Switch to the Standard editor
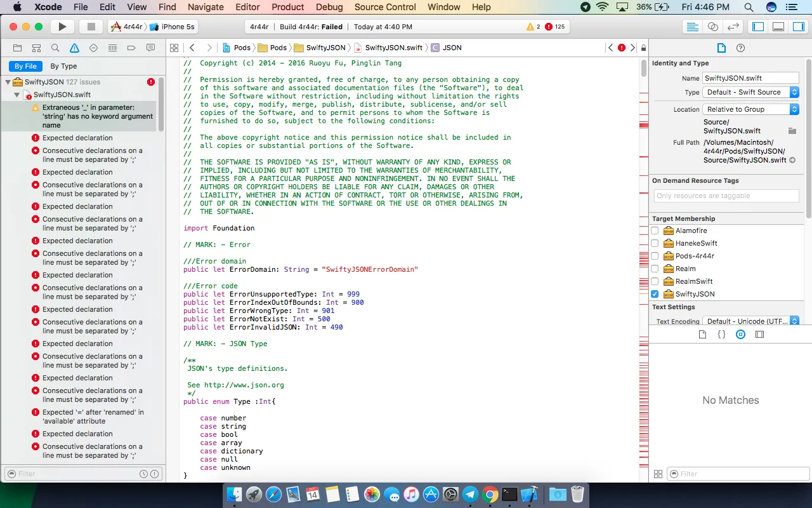The width and height of the screenshot is (812, 508). point(693,27)
